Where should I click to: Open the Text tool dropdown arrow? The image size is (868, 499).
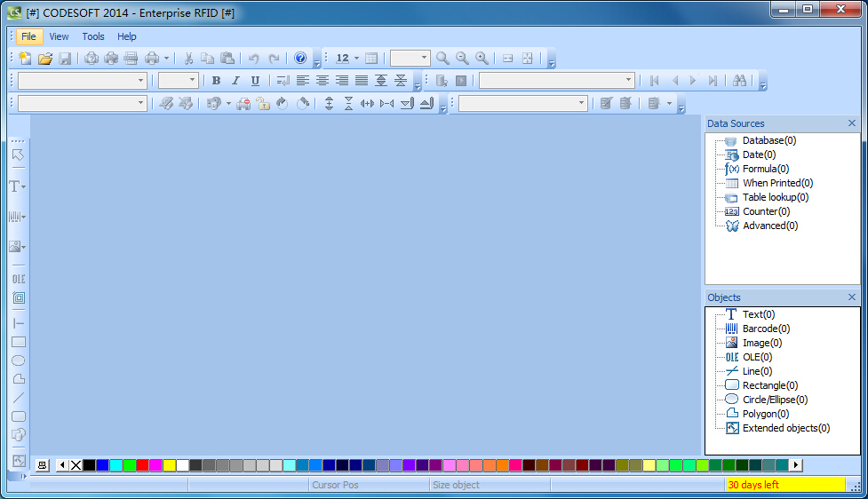pyautogui.click(x=24, y=187)
